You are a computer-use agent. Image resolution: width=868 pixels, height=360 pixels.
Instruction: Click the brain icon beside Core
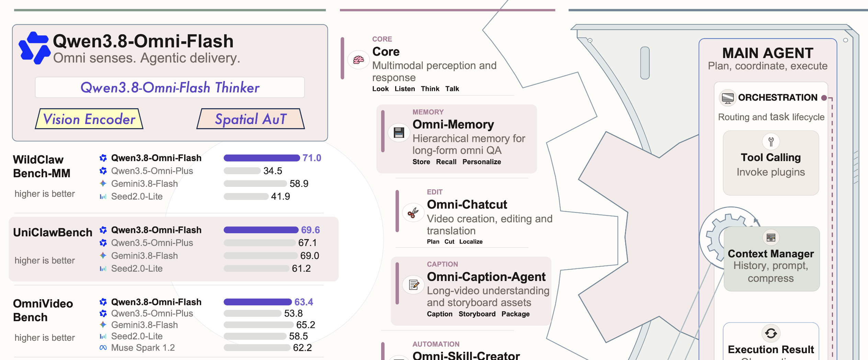(x=358, y=60)
